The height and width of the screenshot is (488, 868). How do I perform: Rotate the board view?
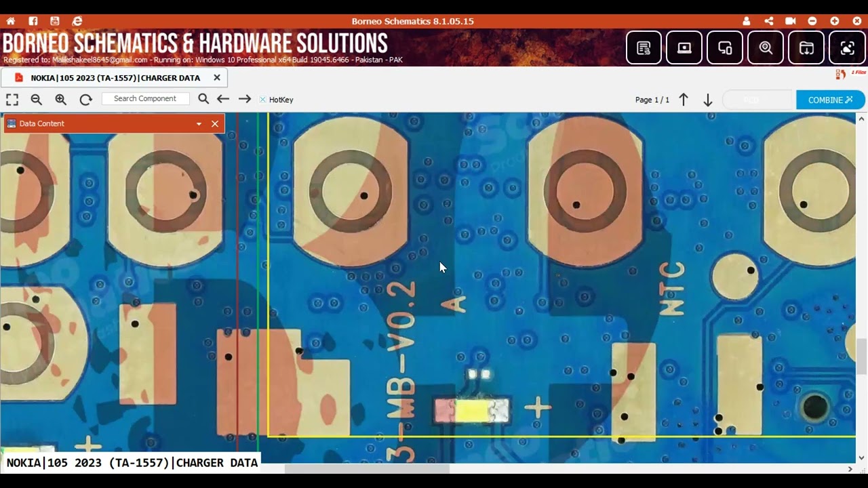tap(85, 100)
